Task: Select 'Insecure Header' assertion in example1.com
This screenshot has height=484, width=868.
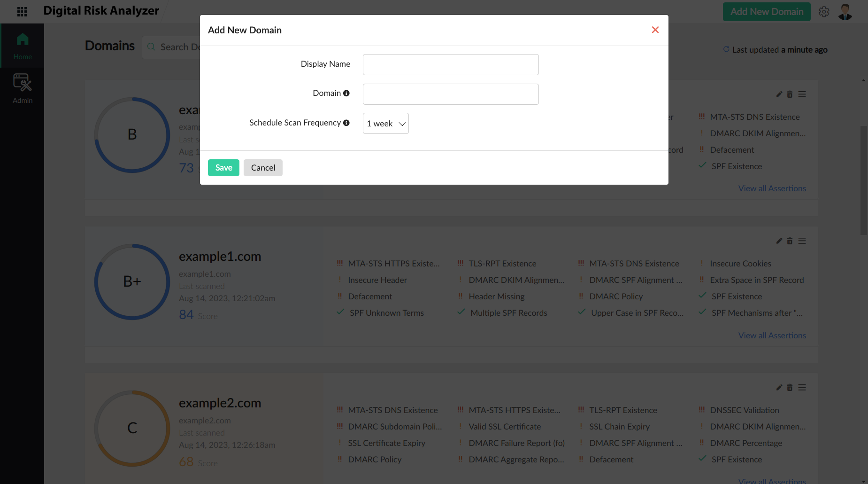Action: (x=377, y=280)
